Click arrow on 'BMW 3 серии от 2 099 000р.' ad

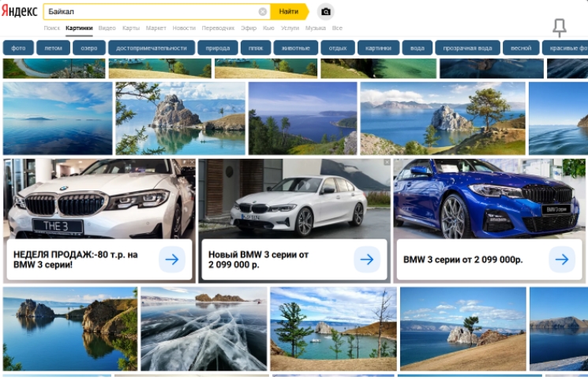click(561, 259)
